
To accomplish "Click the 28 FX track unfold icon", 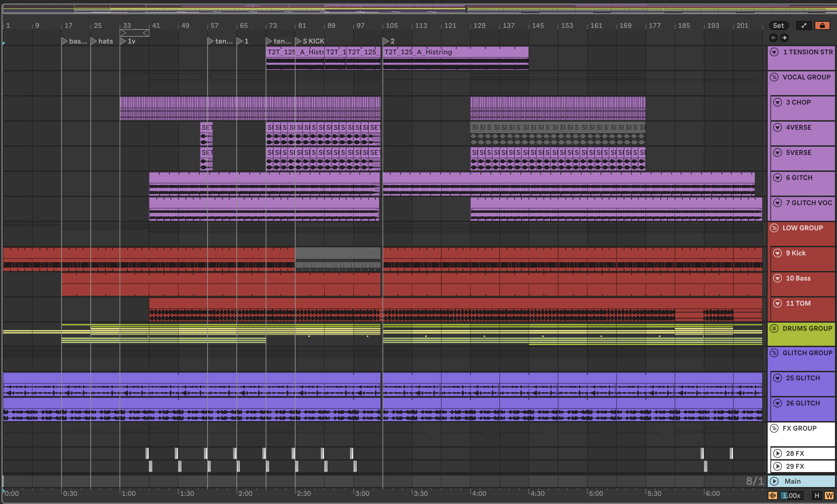I will point(778,453).
